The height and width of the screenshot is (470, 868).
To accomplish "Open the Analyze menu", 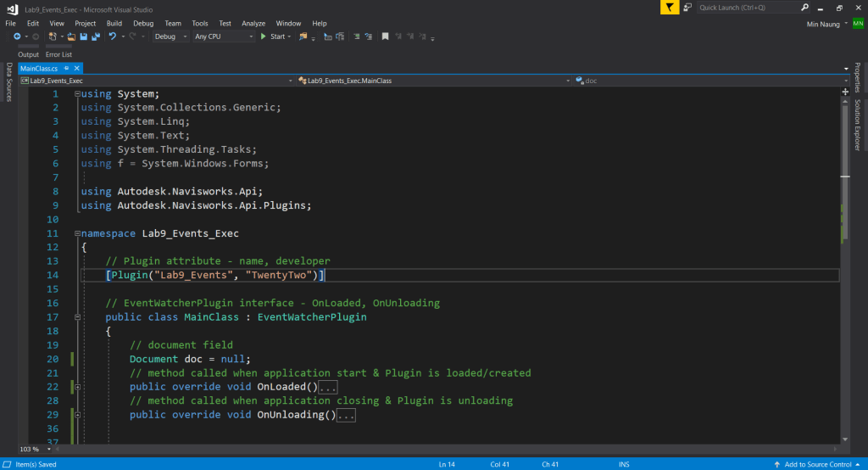I will click(x=253, y=23).
